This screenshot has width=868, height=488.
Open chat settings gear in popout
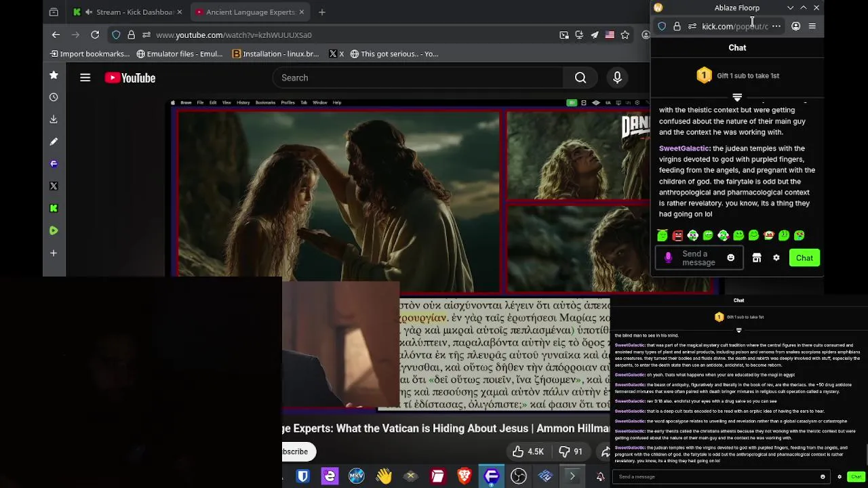[776, 258]
